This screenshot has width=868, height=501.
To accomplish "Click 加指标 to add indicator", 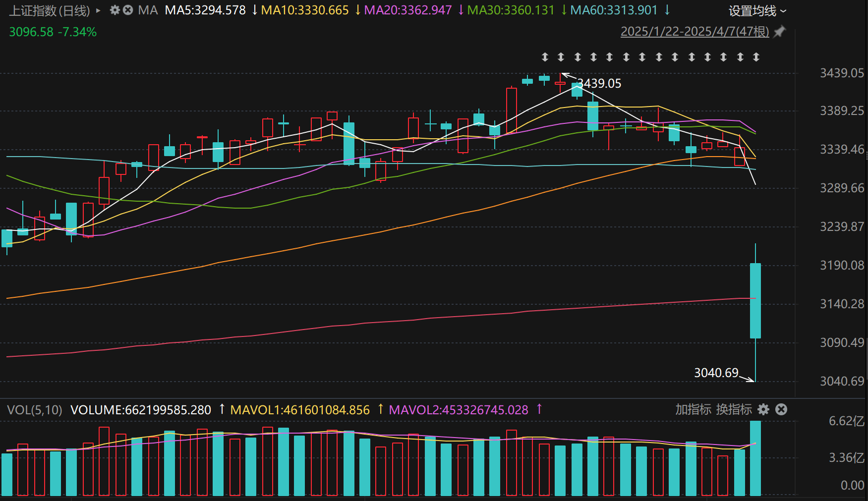I will 693,409.
